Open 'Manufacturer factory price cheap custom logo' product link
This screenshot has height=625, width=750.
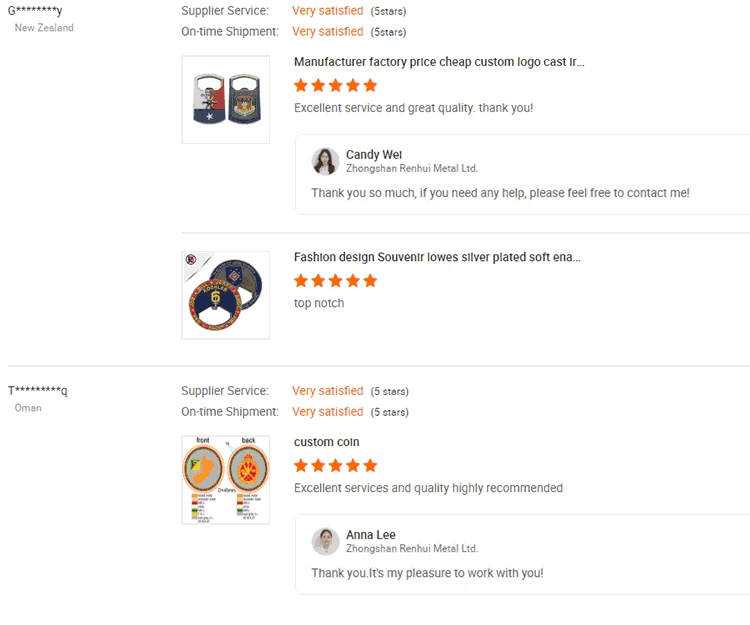[x=439, y=62]
